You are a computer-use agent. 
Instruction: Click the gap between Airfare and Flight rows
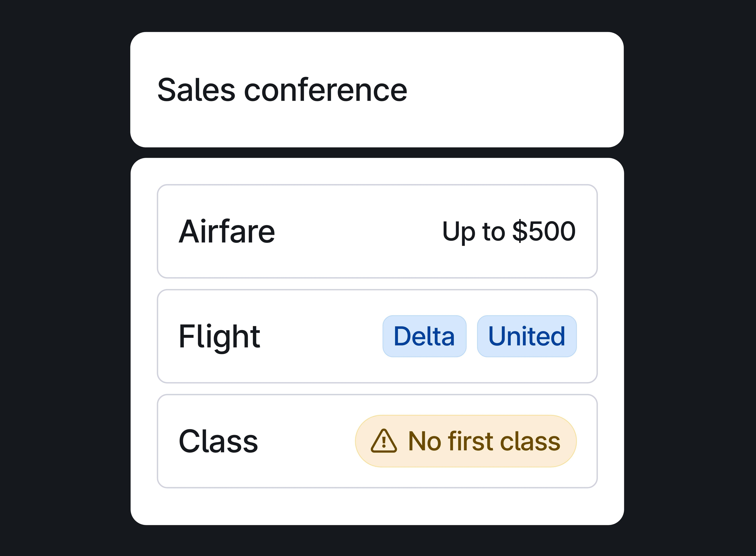[377, 284]
